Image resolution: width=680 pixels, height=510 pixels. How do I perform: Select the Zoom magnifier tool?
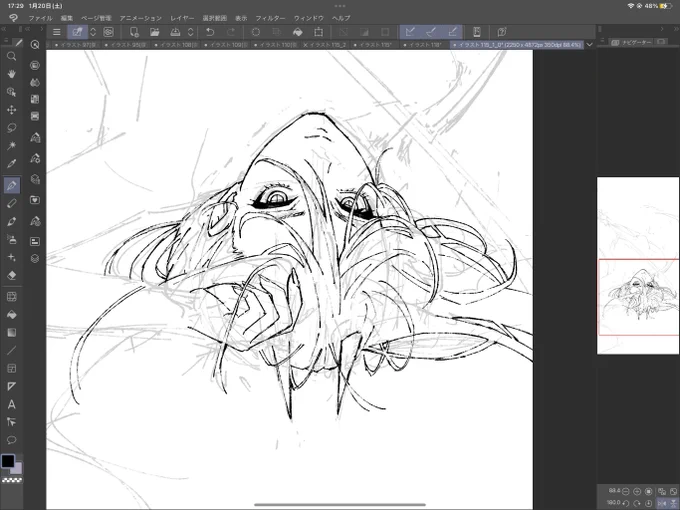(12, 56)
